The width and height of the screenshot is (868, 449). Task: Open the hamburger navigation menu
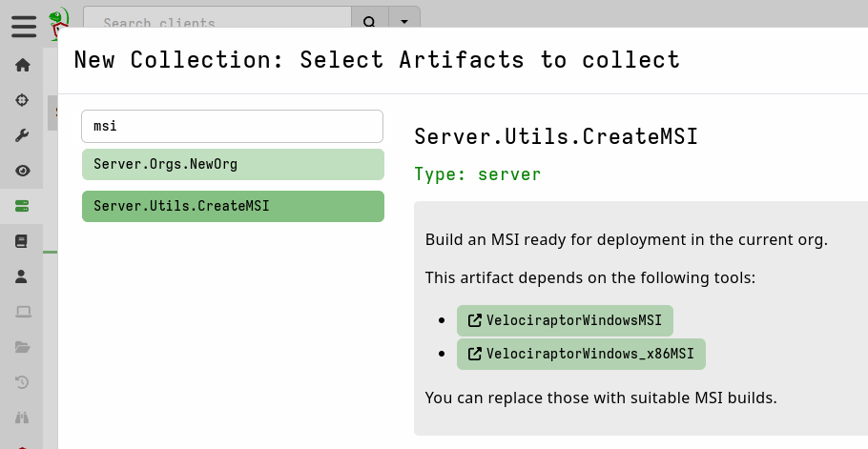(x=24, y=25)
